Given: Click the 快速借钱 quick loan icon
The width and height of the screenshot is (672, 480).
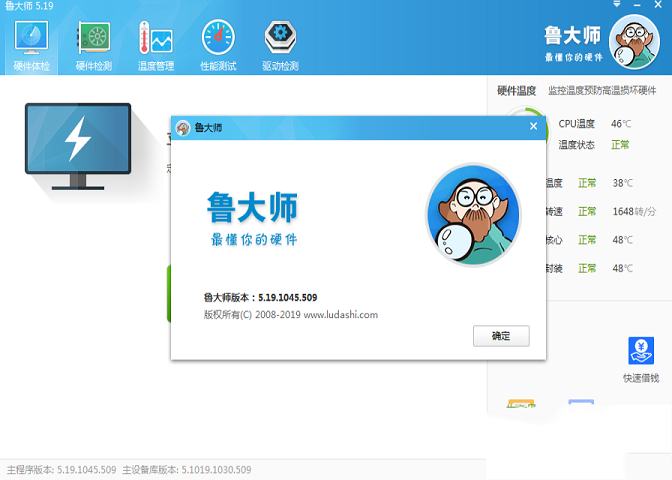Looking at the screenshot, I should pyautogui.click(x=640, y=360).
